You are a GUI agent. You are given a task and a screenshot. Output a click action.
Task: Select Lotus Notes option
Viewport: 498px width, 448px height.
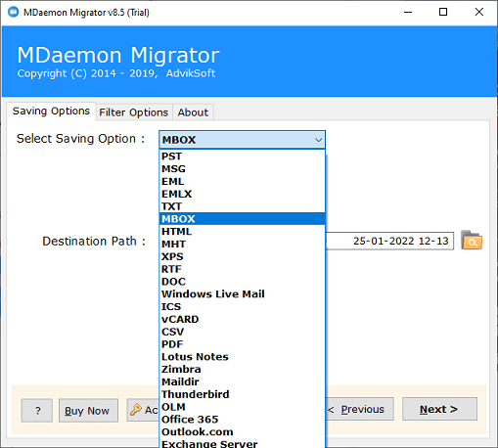tap(242, 357)
